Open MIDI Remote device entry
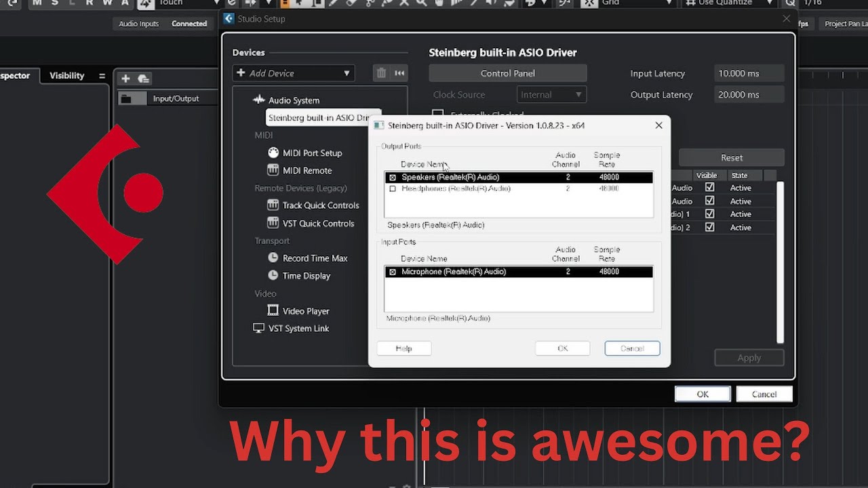The image size is (868, 488). point(307,171)
